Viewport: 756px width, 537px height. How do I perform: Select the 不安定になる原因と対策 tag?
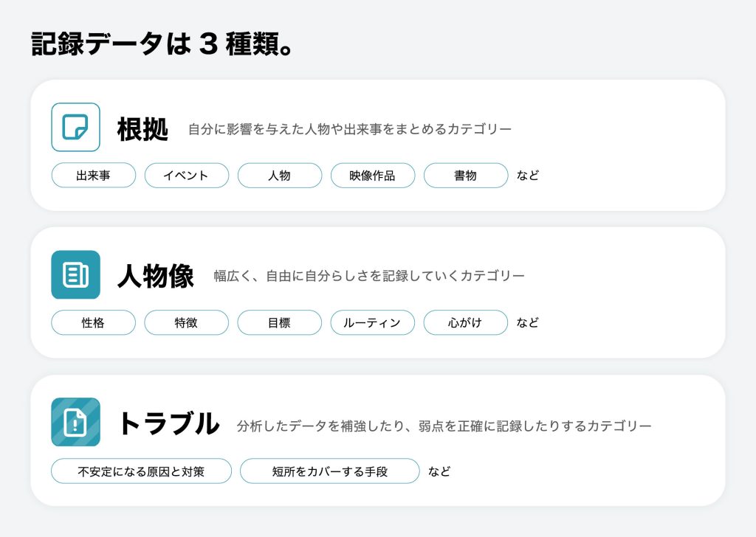coord(141,471)
